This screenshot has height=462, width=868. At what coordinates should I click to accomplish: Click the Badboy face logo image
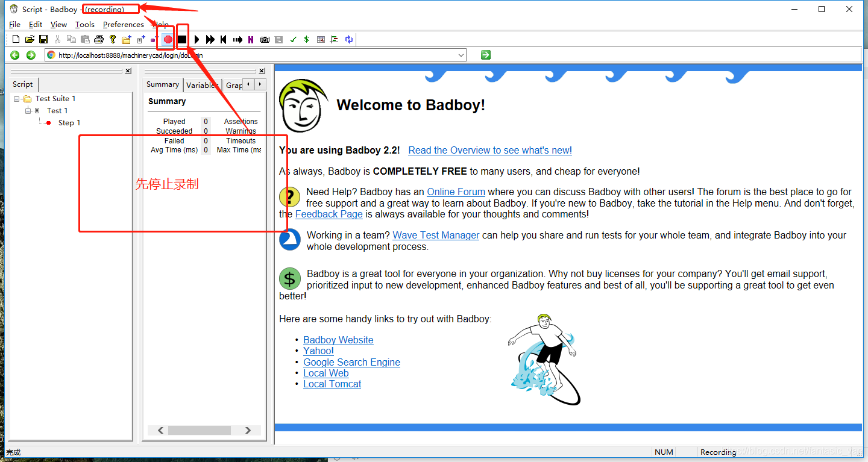pos(303,106)
